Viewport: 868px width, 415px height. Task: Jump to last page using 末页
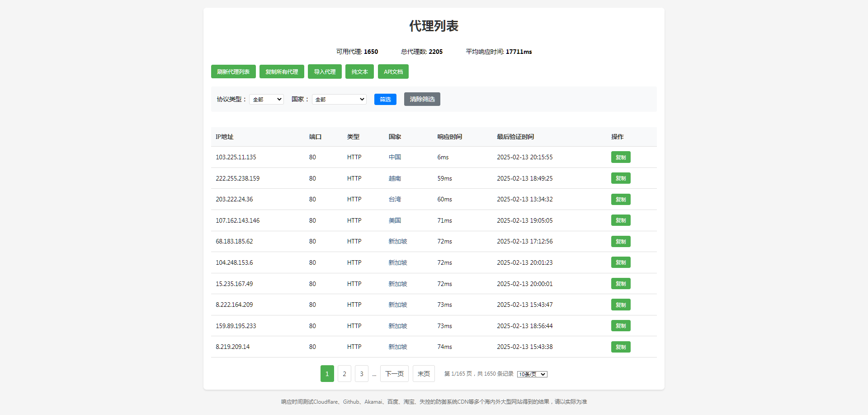click(423, 373)
